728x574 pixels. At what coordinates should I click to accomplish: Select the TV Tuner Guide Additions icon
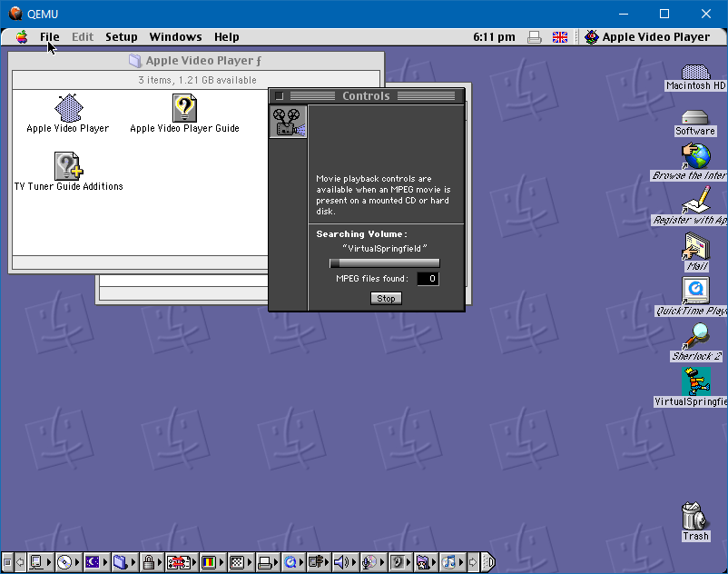click(x=68, y=166)
